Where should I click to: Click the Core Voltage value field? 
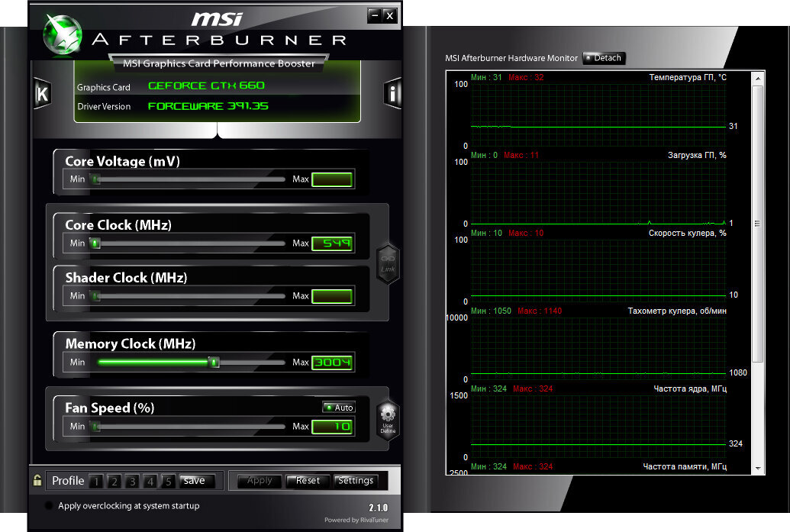pyautogui.click(x=332, y=179)
